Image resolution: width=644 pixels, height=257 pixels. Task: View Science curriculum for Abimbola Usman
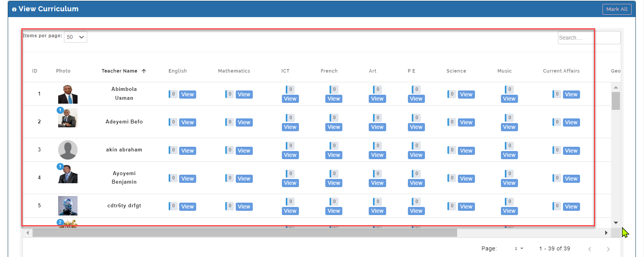[x=466, y=94]
